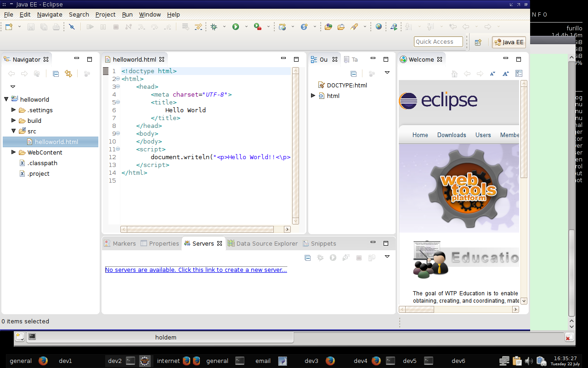This screenshot has height=368, width=588.
Task: Click Reduce font icon in Welcome view
Action: click(493, 74)
